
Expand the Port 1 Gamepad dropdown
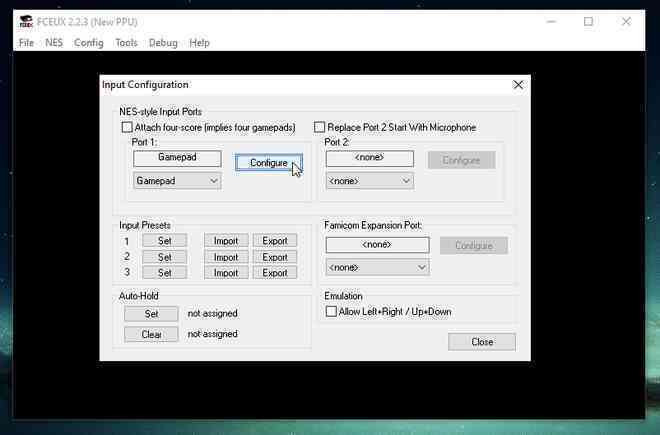coord(177,181)
